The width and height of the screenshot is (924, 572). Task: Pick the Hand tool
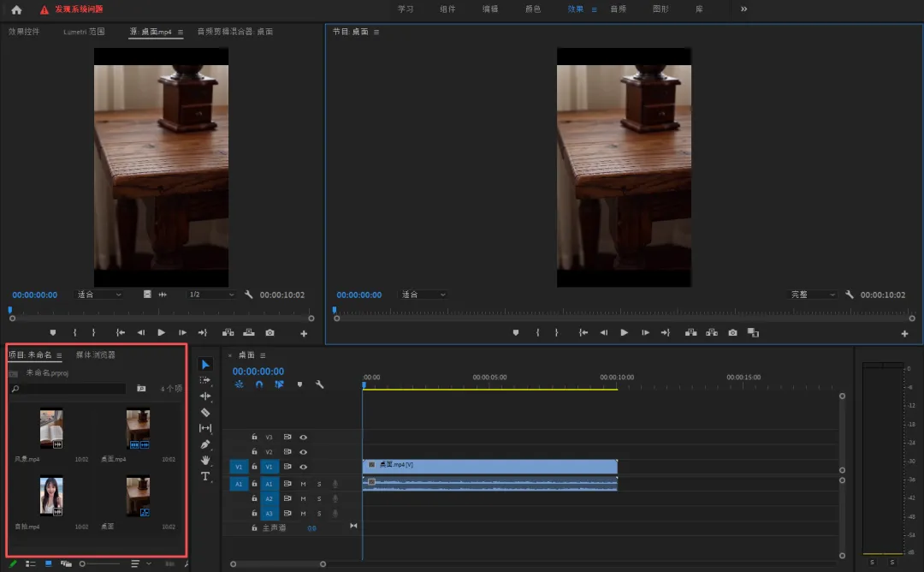pos(205,461)
